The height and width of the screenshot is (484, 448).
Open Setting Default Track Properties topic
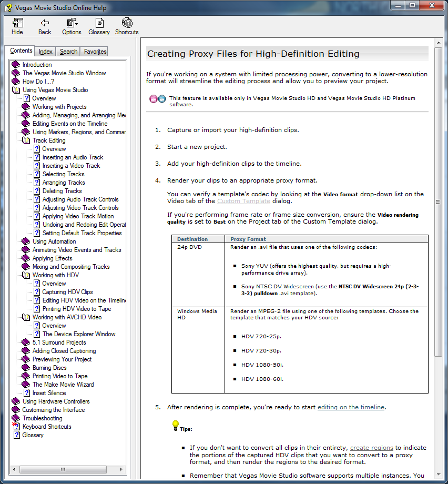tap(82, 233)
